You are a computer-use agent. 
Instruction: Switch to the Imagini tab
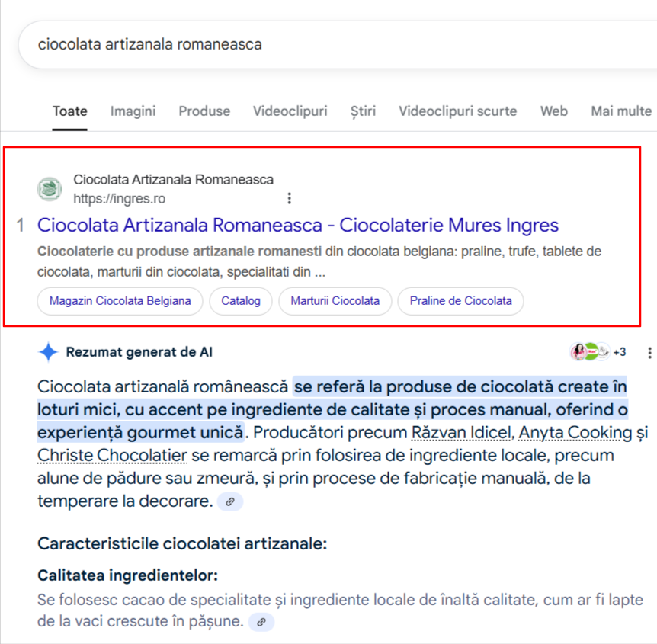133,111
